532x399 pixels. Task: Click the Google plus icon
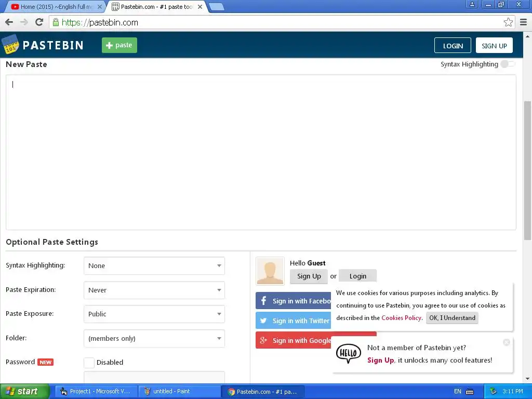coord(263,340)
